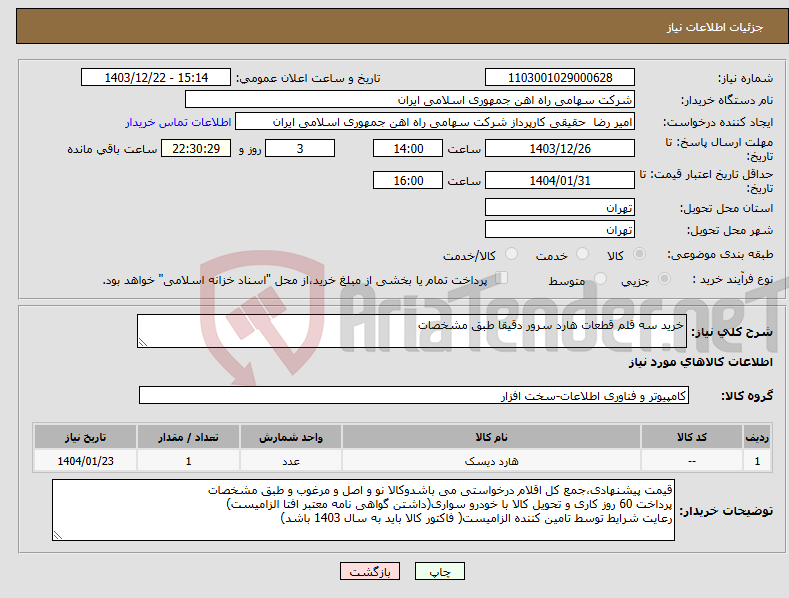Select the خدمت radio button

point(582,254)
